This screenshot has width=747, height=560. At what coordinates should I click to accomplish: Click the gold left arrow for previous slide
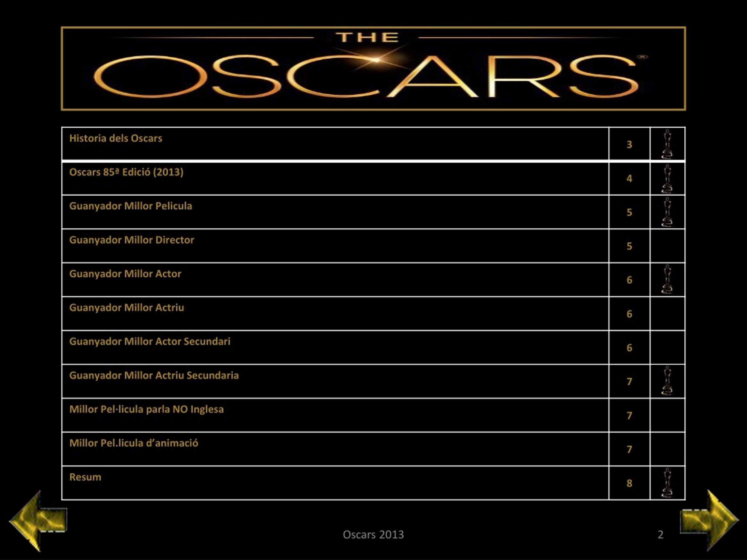[x=38, y=521]
